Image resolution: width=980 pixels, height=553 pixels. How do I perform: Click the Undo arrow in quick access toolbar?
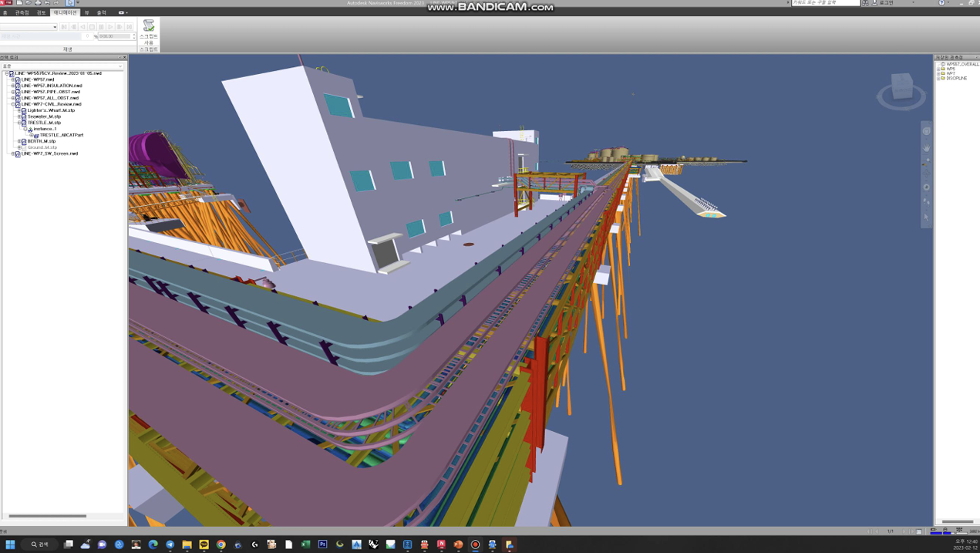(47, 3)
